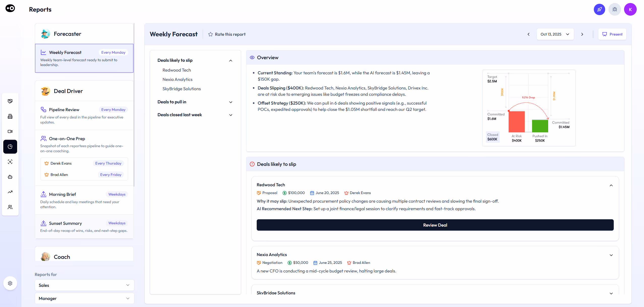
Task: Open the Sales dropdown under Reports for
Action: (x=84, y=285)
